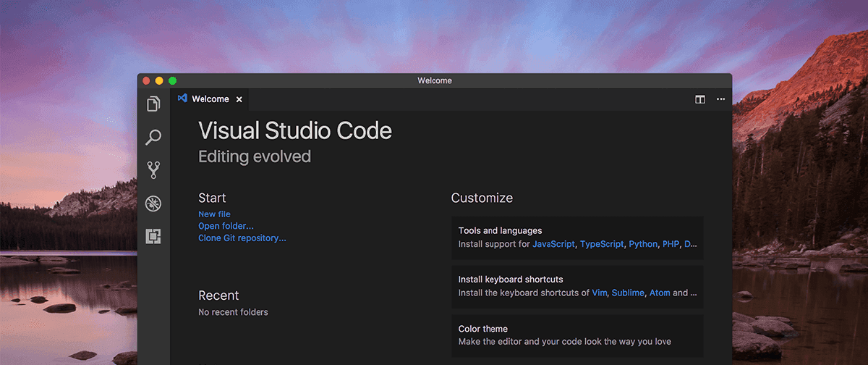Open the Extensions icon in sidebar
Viewport: 868px width, 365px height.
point(153,236)
